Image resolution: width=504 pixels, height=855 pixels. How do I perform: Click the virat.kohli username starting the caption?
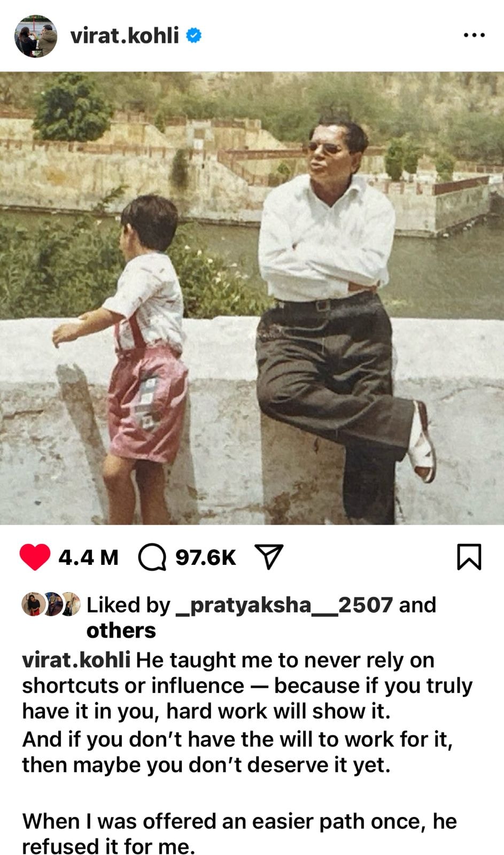(x=76, y=660)
